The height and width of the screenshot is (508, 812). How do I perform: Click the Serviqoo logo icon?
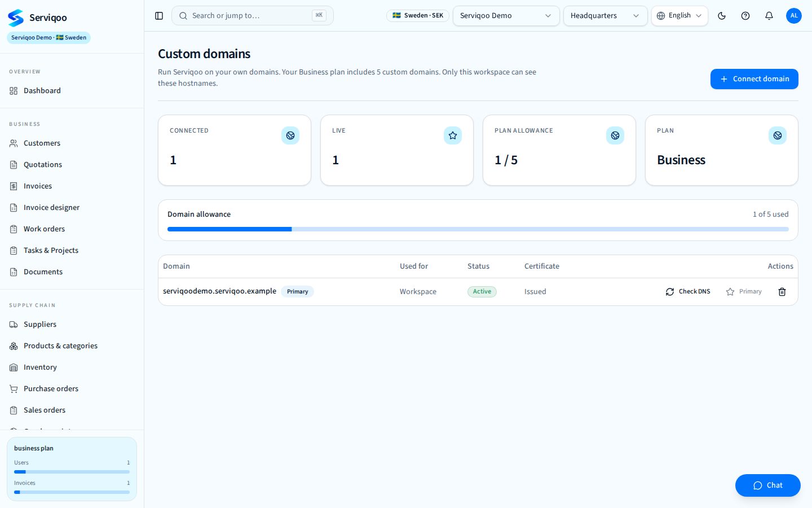tap(16, 17)
